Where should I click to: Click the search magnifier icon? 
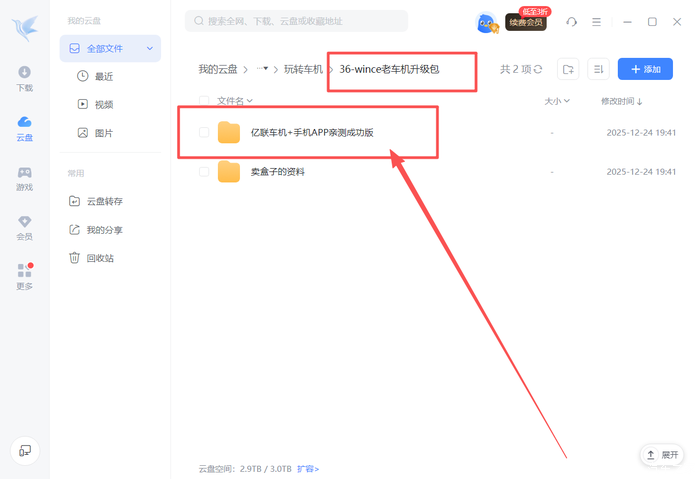click(x=199, y=21)
